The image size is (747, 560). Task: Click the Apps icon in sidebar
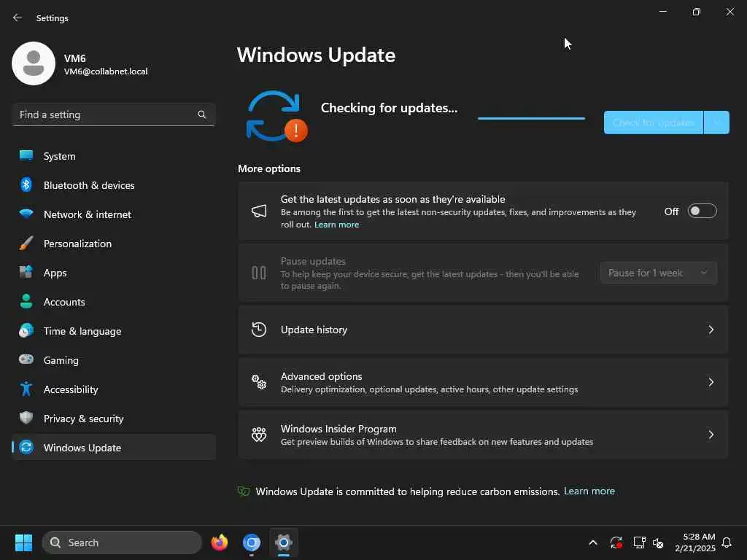pos(26,273)
